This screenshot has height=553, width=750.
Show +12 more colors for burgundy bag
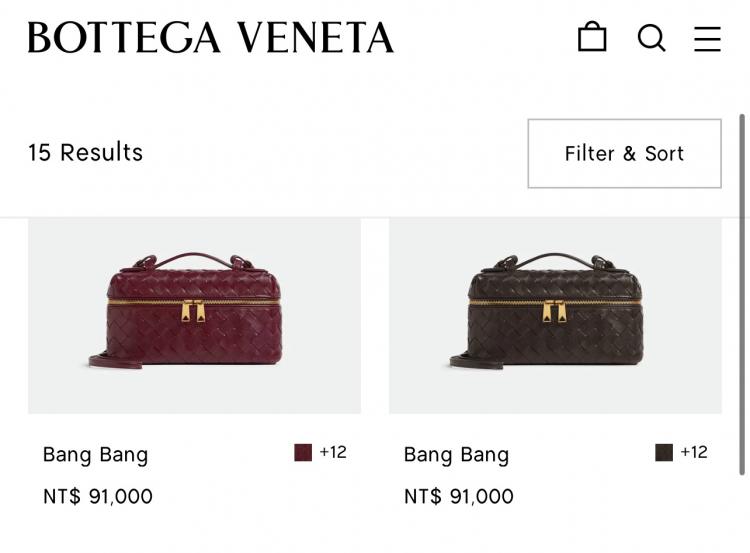point(333,452)
